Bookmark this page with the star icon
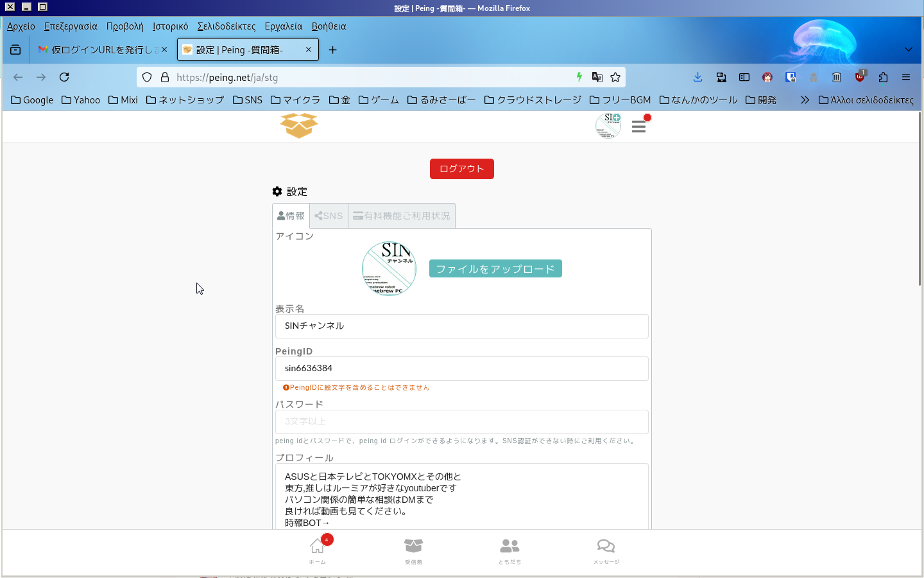924x578 pixels. click(x=615, y=77)
